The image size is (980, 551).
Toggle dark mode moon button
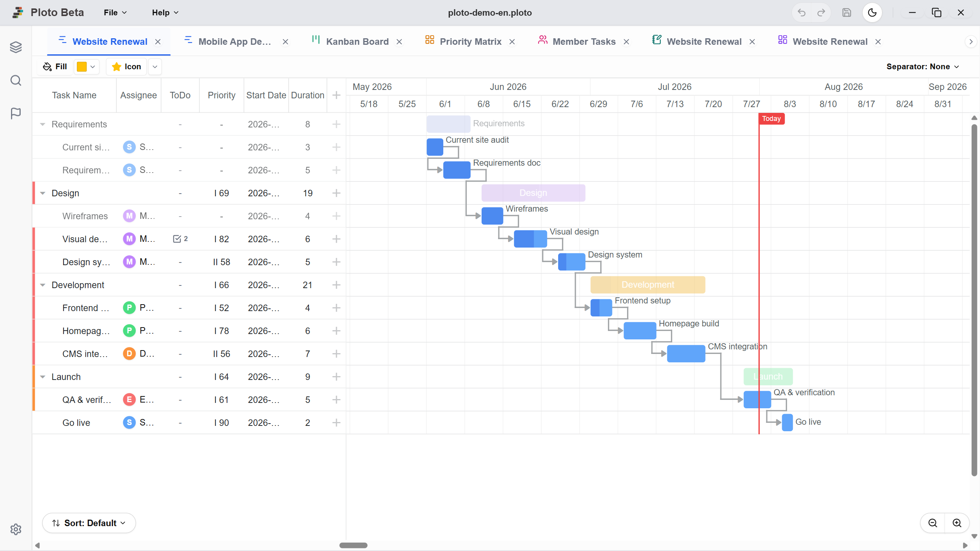coord(872,13)
